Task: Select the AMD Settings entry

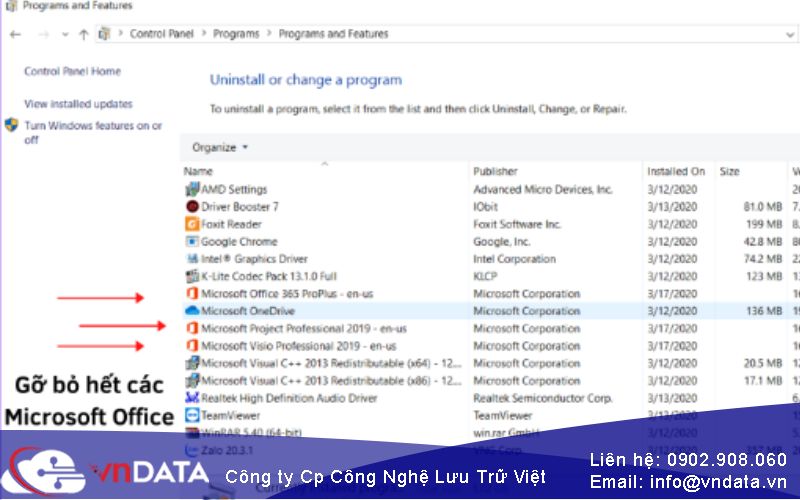Action: [234, 189]
